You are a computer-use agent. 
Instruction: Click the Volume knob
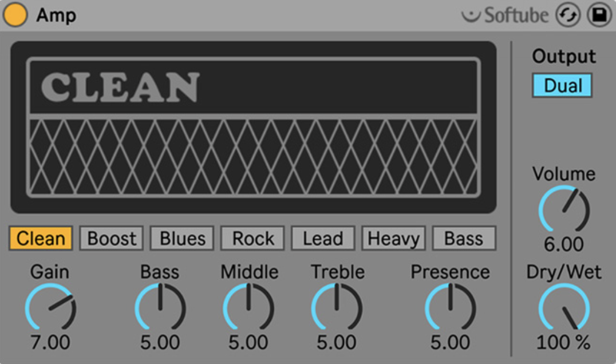pyautogui.click(x=564, y=209)
